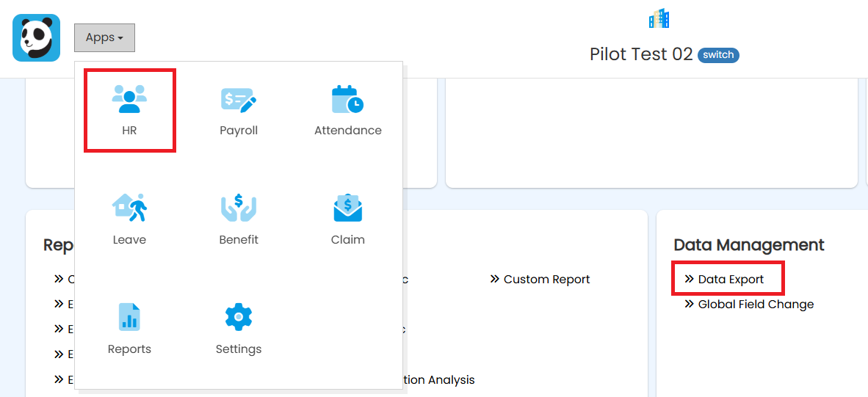This screenshot has width=868, height=397.
Task: Click the Pilot Test 02 company name
Action: [x=641, y=54]
